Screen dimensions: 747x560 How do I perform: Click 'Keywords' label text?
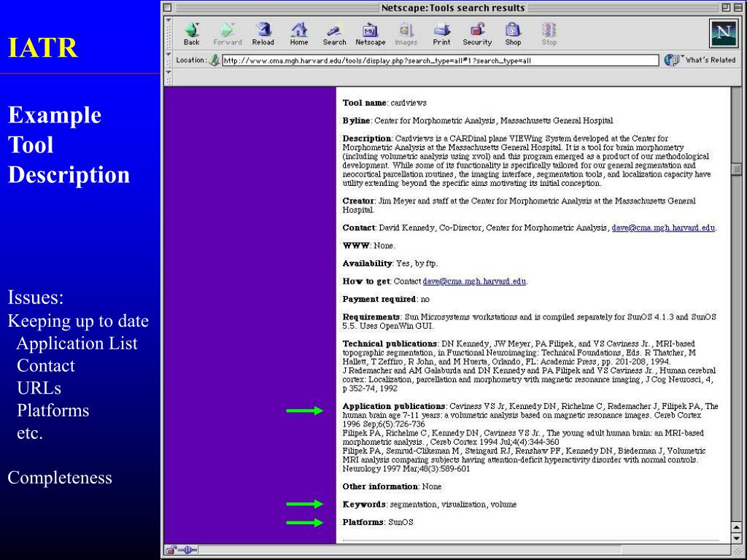pos(364,505)
